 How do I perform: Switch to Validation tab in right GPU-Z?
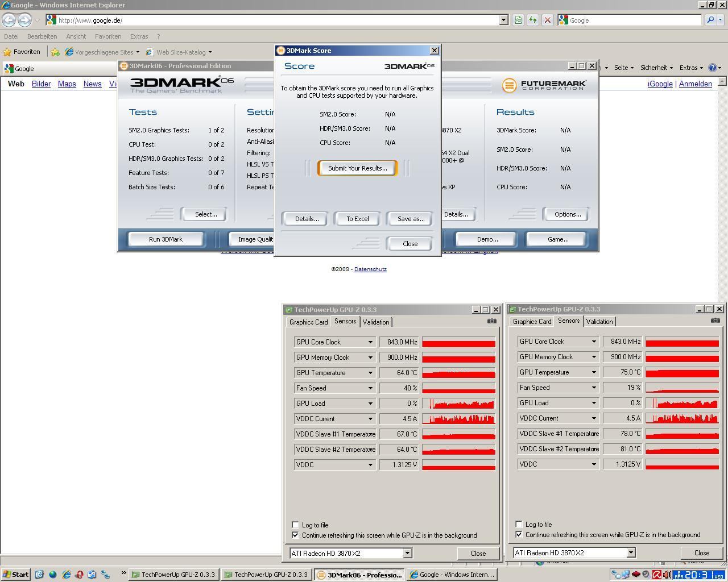[599, 322]
